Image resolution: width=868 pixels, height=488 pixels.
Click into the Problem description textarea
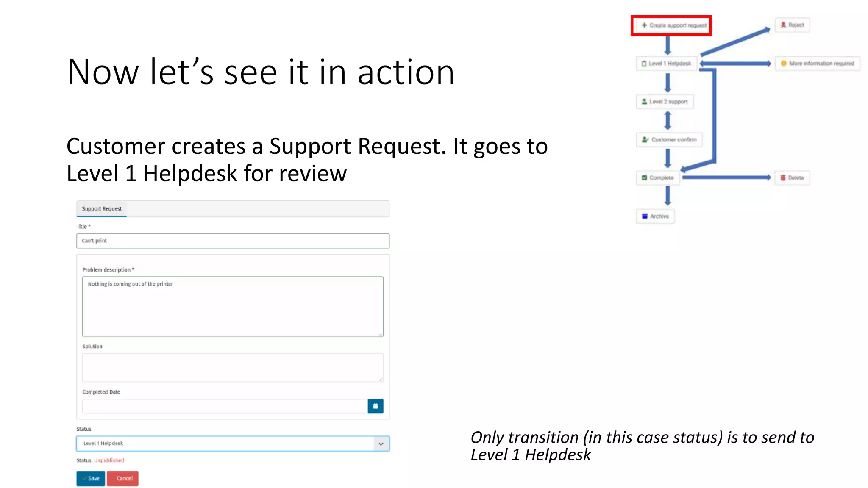(233, 306)
